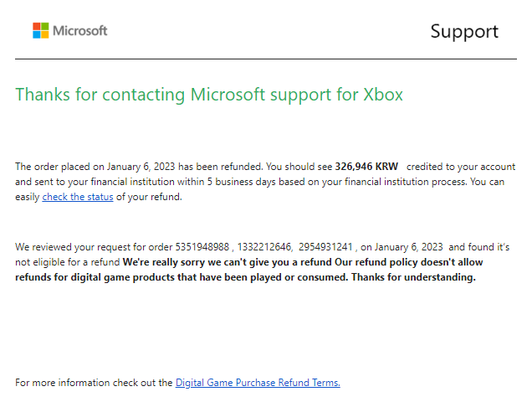532x402 pixels.
Task: Click order number 5351948988
Action: click(202, 247)
